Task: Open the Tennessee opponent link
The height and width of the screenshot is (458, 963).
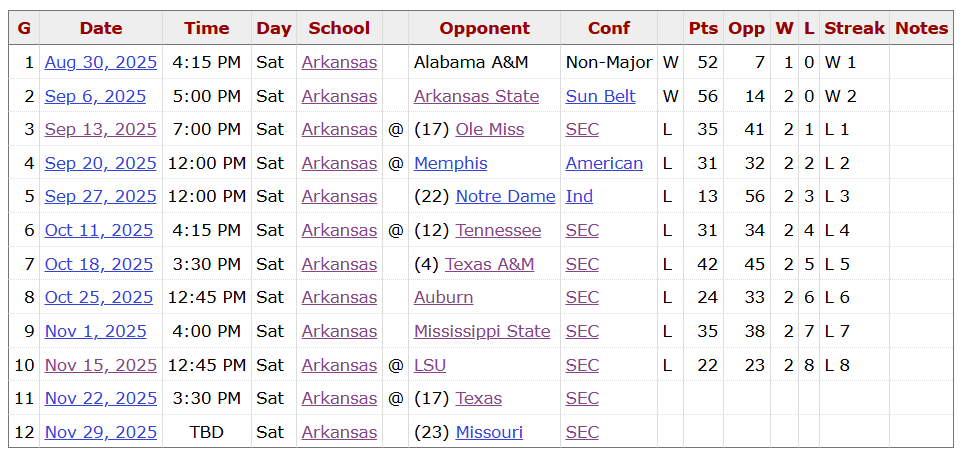Action: coord(498,230)
